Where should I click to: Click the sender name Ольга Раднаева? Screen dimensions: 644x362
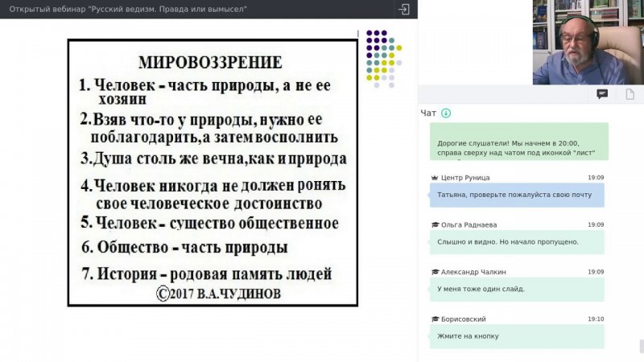point(469,225)
